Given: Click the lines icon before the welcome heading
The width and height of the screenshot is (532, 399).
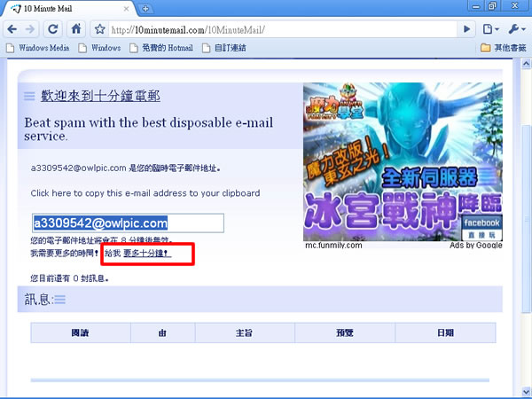Looking at the screenshot, I should tap(29, 96).
